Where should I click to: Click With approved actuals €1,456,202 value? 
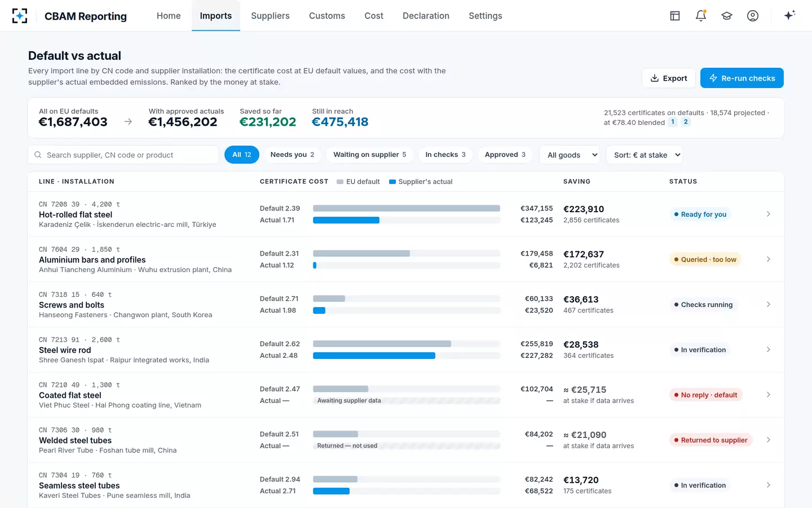pos(183,122)
